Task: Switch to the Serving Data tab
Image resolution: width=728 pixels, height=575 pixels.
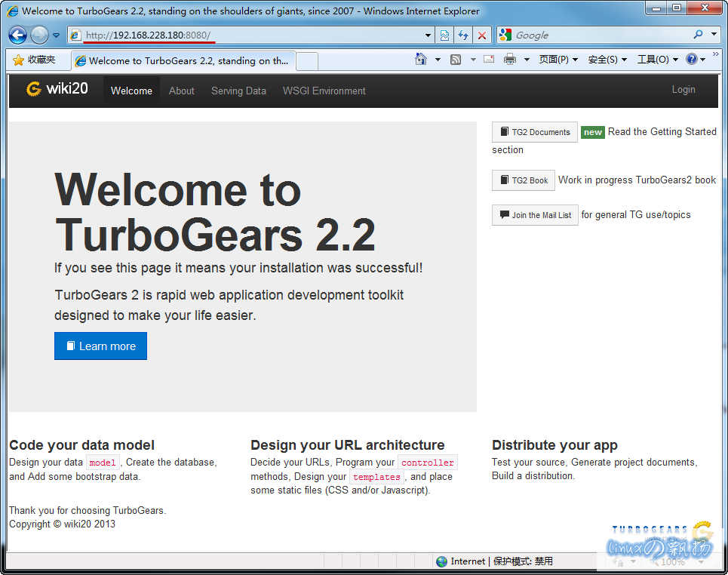Action: [x=238, y=91]
